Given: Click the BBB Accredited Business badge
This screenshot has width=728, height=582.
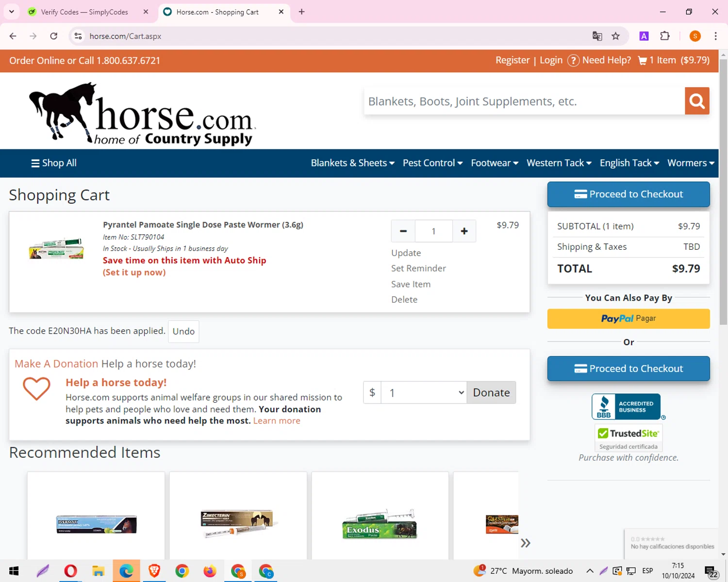Looking at the screenshot, I should [x=629, y=406].
